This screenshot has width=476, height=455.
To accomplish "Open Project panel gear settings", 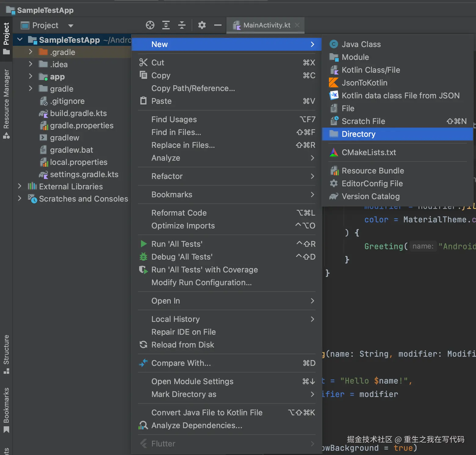I will [x=202, y=25].
